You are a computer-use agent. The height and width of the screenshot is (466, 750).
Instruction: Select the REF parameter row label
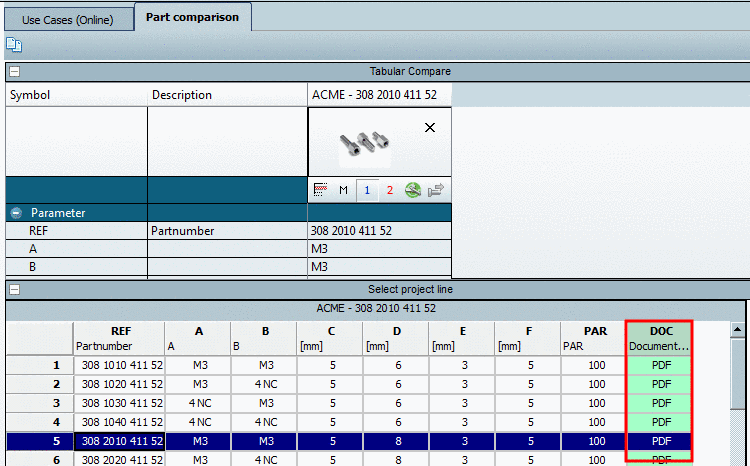(x=38, y=231)
